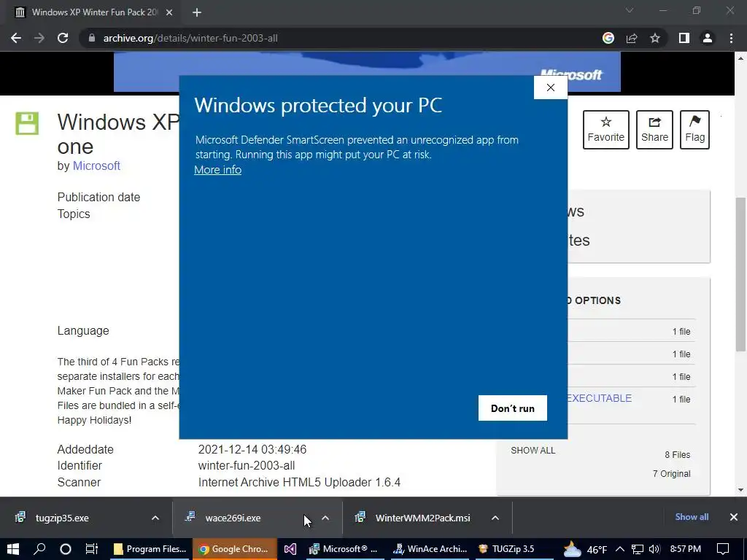
Task: Open taskbar Search
Action: coord(39,549)
